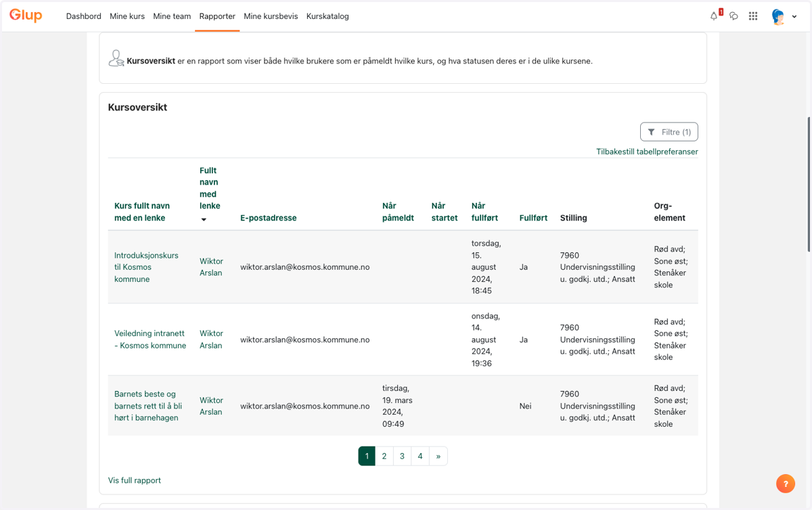The width and height of the screenshot is (812, 510).
Task: Sort by Når påmeldt column
Action: coord(398,212)
